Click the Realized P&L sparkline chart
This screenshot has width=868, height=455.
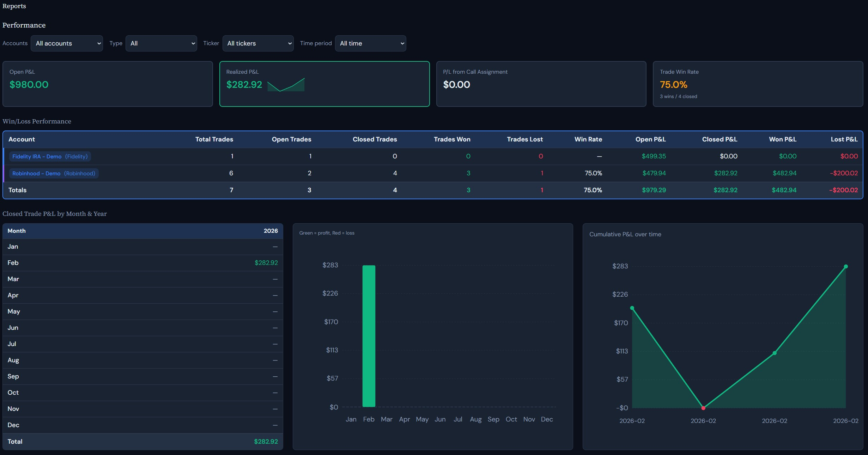[x=286, y=85]
